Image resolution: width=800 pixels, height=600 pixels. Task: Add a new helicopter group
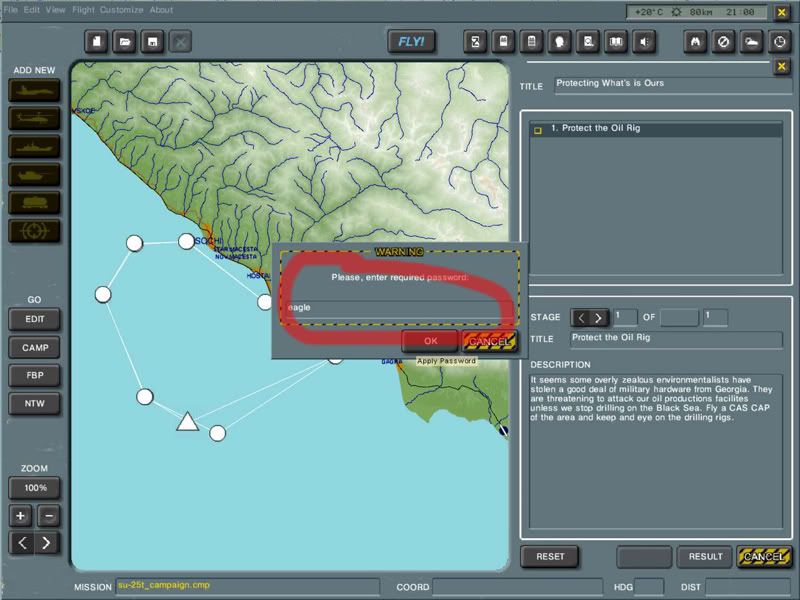point(35,118)
